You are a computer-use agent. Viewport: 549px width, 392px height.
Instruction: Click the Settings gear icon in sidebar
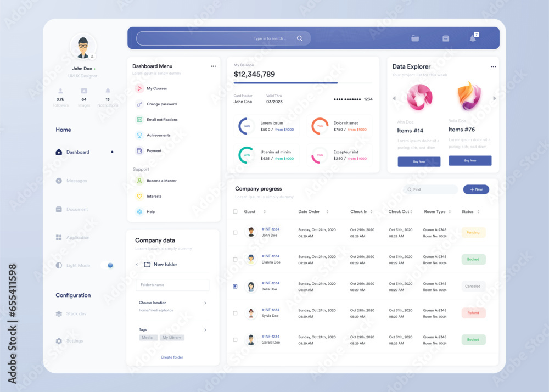pos(59,341)
